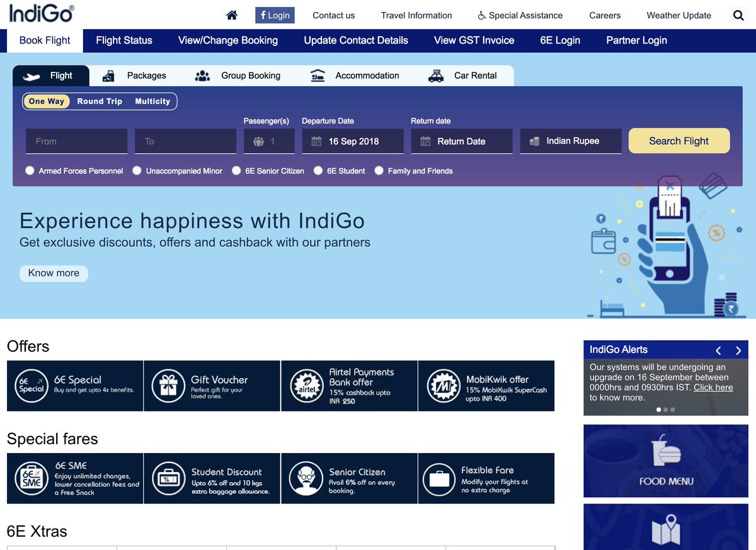Viewport: 756px width, 550px height.
Task: Open the Book Flight tab
Action: pos(45,40)
